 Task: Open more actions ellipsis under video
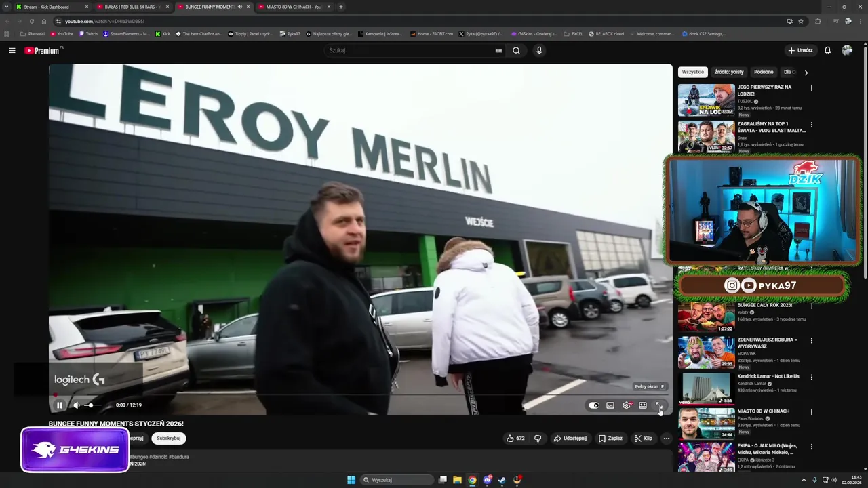click(x=666, y=439)
